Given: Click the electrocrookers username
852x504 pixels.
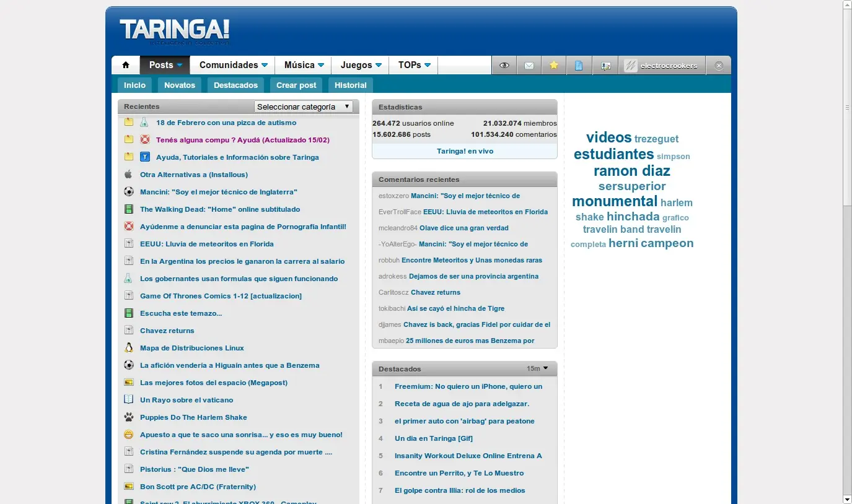Looking at the screenshot, I should tap(669, 66).
